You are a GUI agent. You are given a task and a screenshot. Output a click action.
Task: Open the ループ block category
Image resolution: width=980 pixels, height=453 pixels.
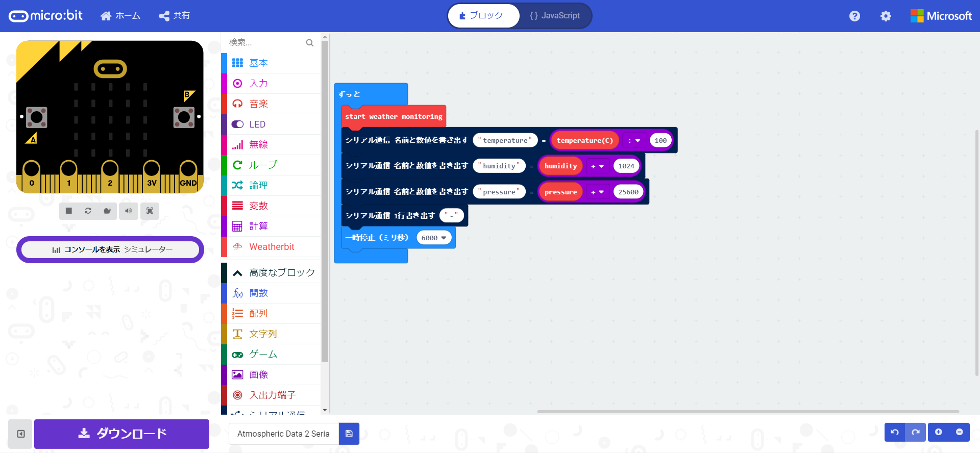(x=271, y=165)
